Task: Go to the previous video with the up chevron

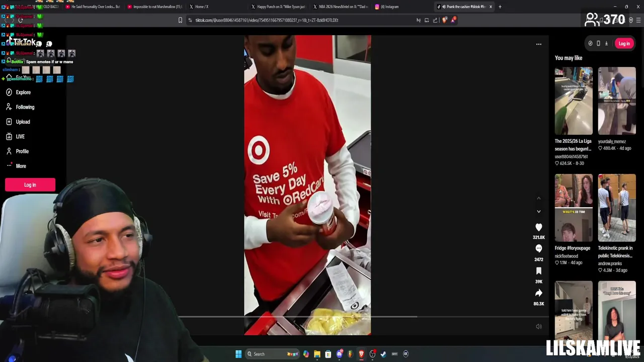Action: click(x=538, y=198)
